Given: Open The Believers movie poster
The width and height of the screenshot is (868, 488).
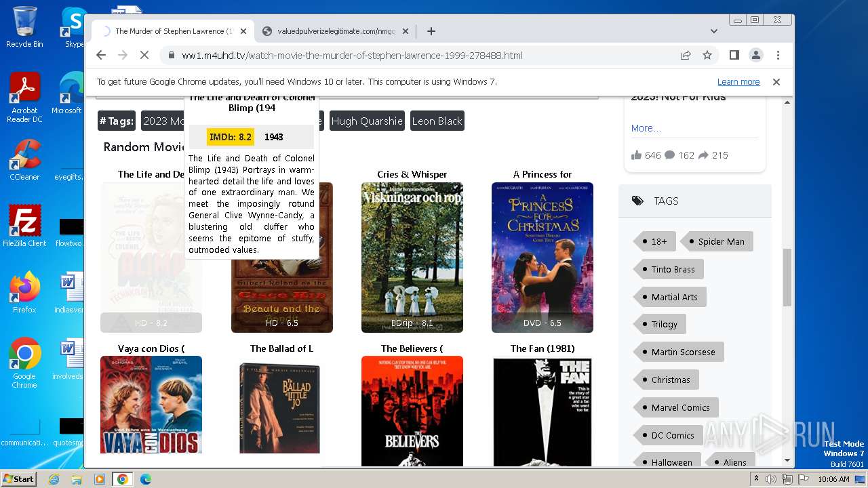Looking at the screenshot, I should pos(412,411).
